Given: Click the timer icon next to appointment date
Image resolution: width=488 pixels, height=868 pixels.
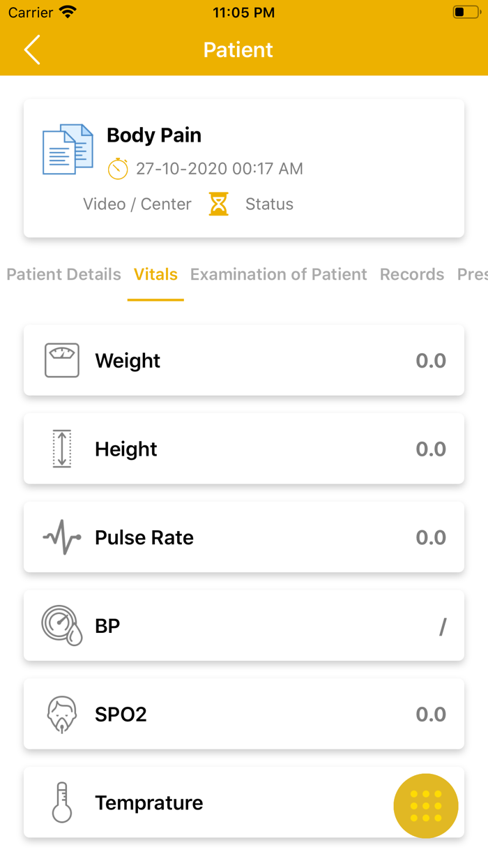Looking at the screenshot, I should (119, 168).
